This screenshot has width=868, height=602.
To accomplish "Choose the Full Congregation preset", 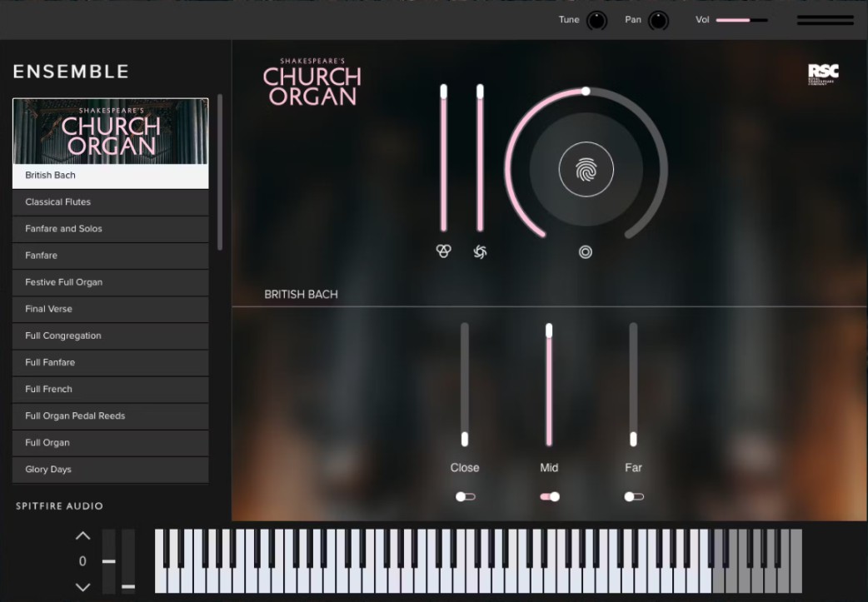I will pyautogui.click(x=111, y=336).
